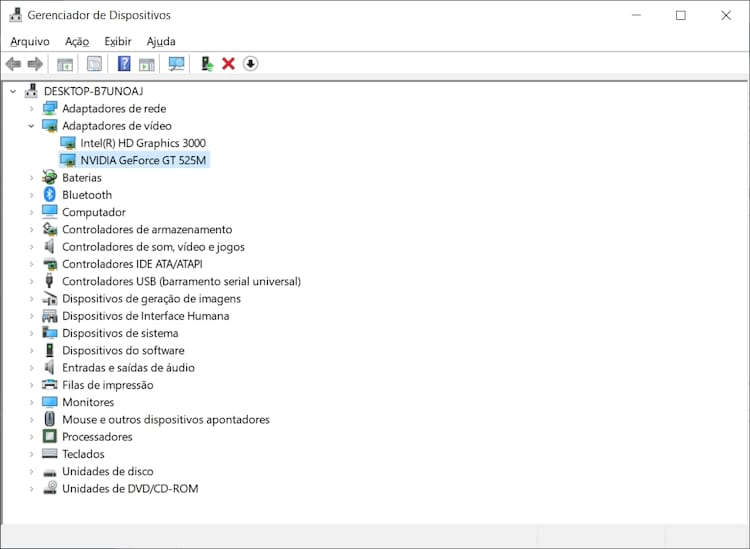Maximize the Gerenciador de Dispositivos window
The height and width of the screenshot is (549, 750).
tap(681, 15)
